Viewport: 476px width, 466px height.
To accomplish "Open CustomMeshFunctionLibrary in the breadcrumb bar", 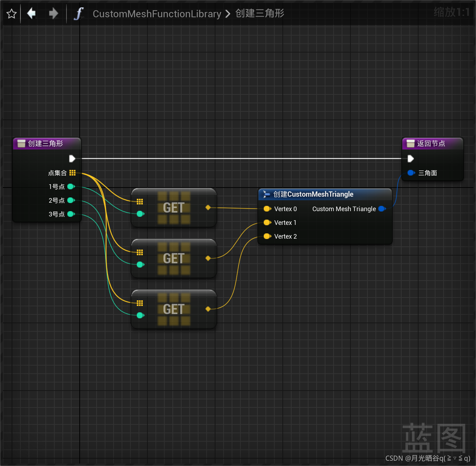I will tap(157, 14).
